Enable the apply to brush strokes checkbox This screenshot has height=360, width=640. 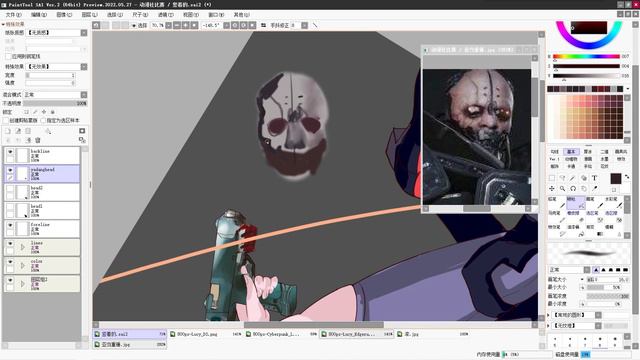9,56
